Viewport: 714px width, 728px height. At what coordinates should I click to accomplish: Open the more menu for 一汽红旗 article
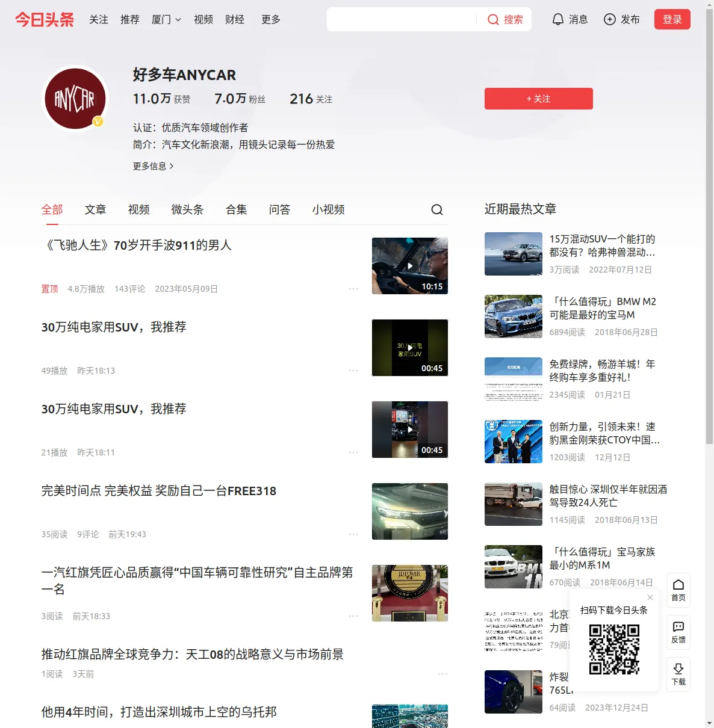pyautogui.click(x=353, y=616)
